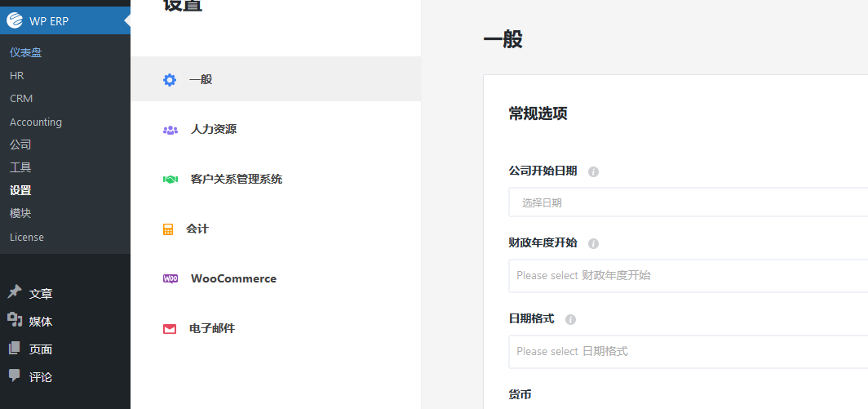The image size is (868, 409).
Task: Open 仪表盘 in the WP ERP submenu
Action: (26, 52)
